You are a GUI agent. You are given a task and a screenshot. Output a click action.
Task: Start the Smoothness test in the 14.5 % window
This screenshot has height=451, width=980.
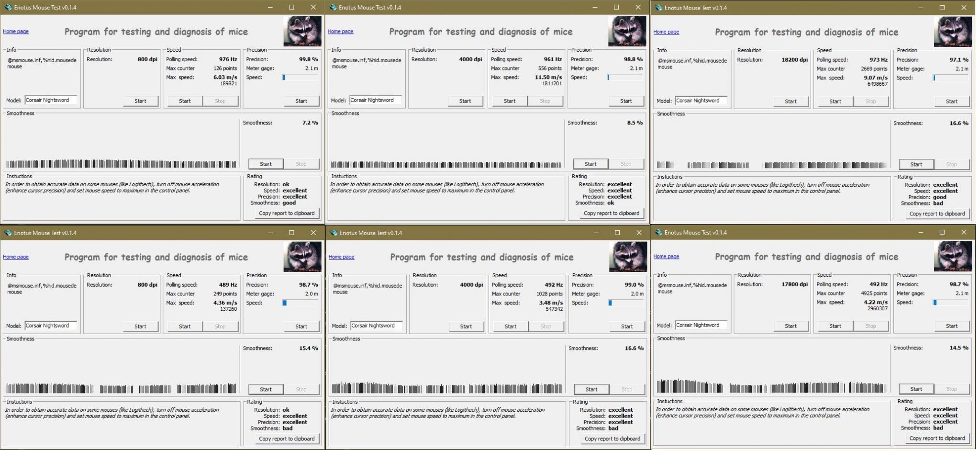(x=916, y=389)
